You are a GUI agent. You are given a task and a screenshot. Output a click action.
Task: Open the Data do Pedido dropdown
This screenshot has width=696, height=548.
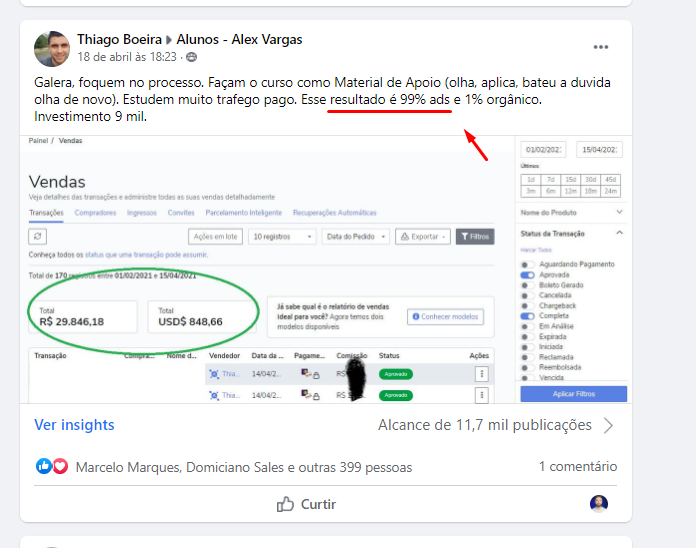(354, 237)
